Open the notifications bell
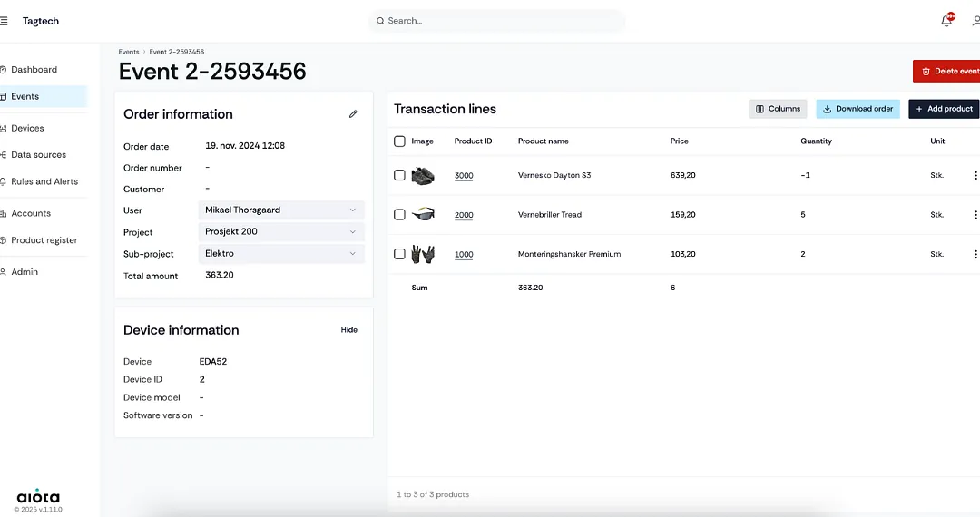 (x=946, y=21)
